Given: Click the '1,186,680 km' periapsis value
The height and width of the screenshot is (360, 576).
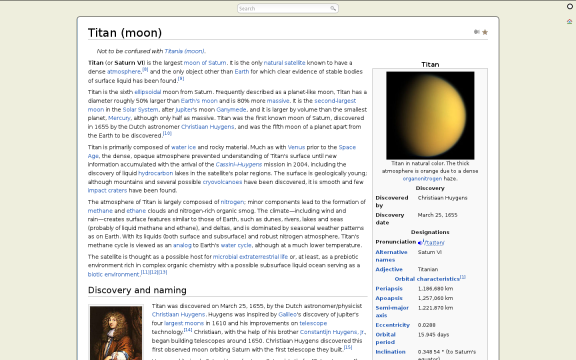Looking at the screenshot, I should tap(435, 289).
